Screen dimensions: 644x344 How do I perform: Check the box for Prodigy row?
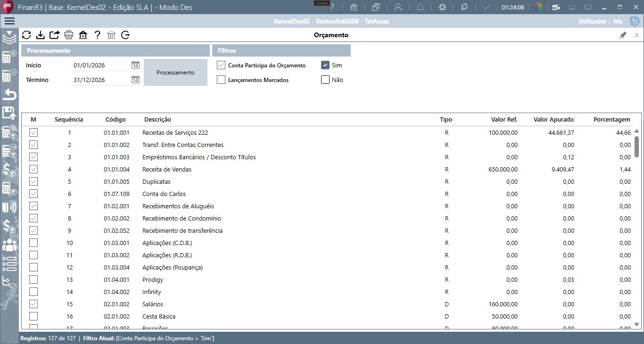coord(33,279)
